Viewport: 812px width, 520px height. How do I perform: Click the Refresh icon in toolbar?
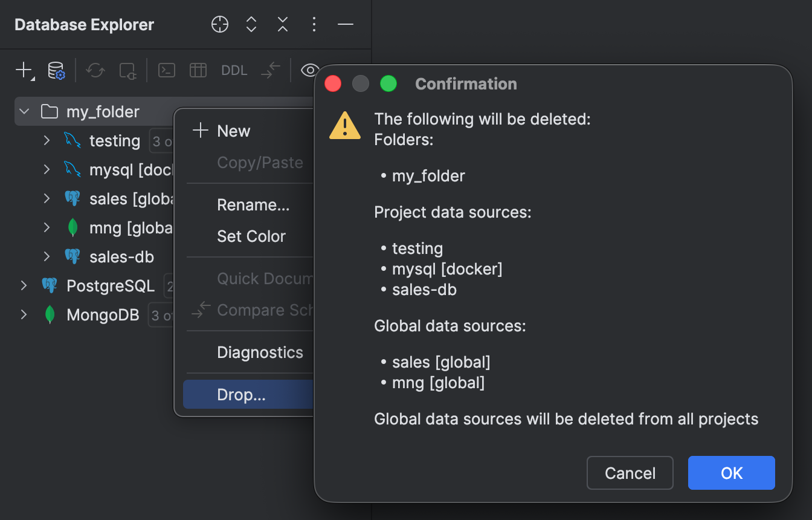point(95,70)
